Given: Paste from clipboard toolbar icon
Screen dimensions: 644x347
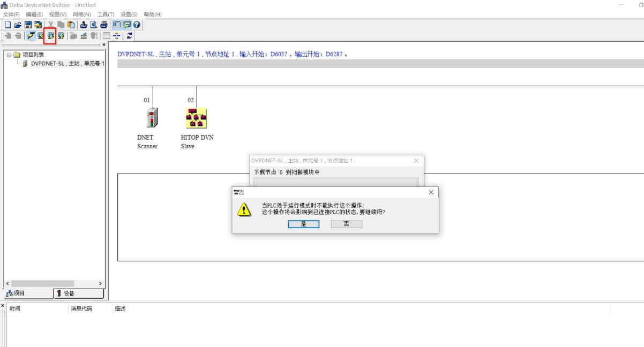Looking at the screenshot, I should click(71, 25).
